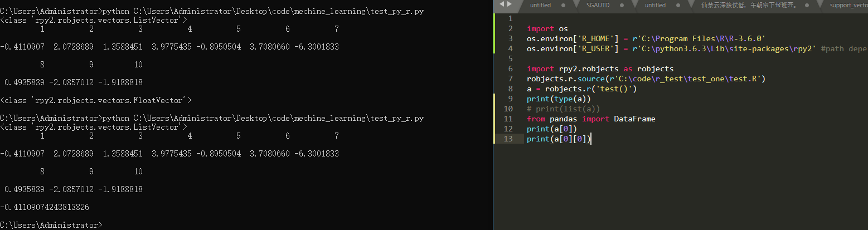Close the SGAUTD tab via its dot
The height and width of the screenshot is (230, 868).
coord(620,5)
